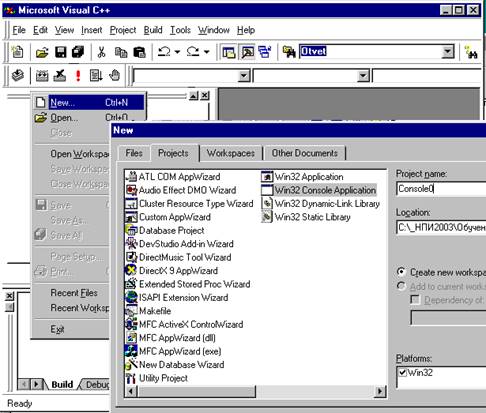Switch to the Workspaces tab
The image size is (486, 413).
point(230,153)
